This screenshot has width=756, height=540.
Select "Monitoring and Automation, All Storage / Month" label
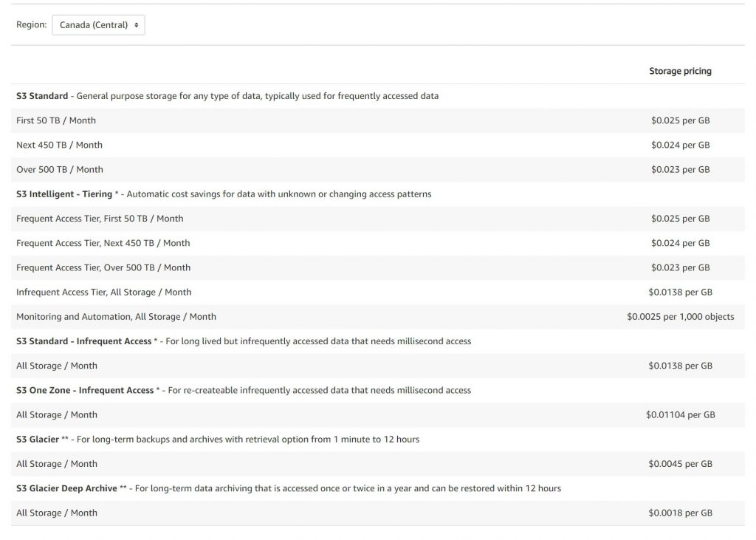pyautogui.click(x=116, y=317)
